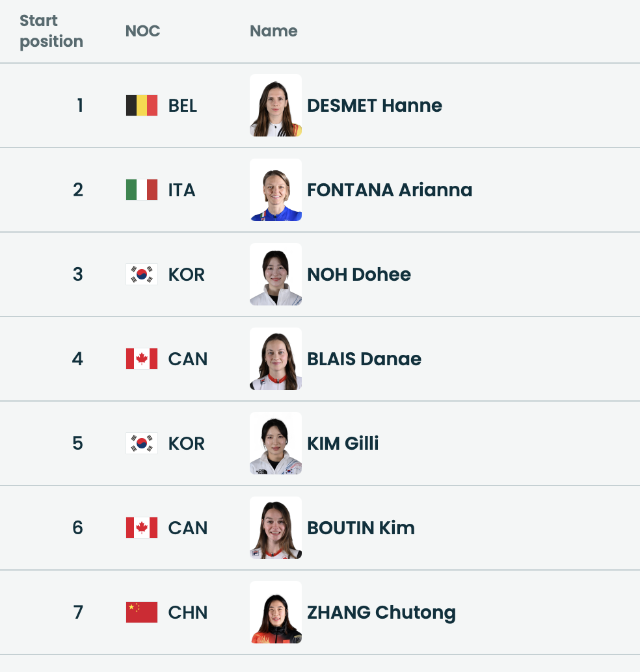Click the Italy flag icon

(142, 190)
